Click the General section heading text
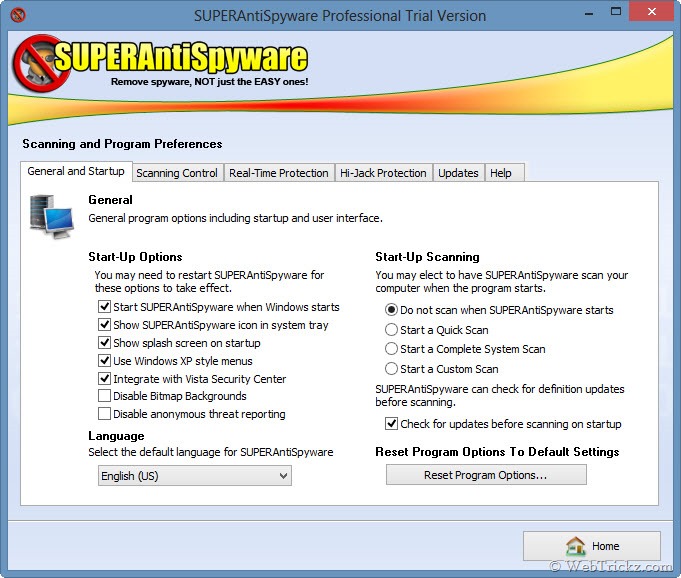Screen dimensions: 681x578 pyautogui.click(x=110, y=200)
